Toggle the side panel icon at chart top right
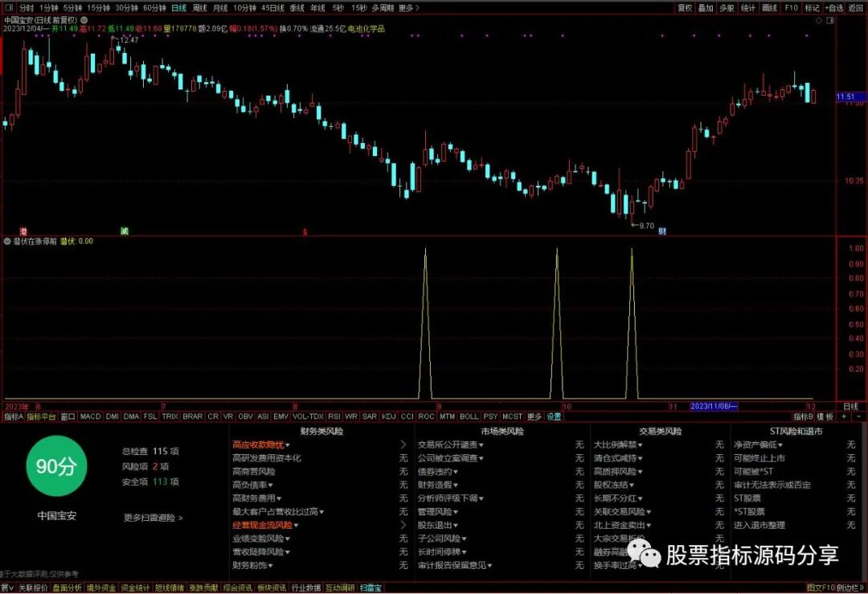Screen dimensions: 868x594 click(829, 20)
